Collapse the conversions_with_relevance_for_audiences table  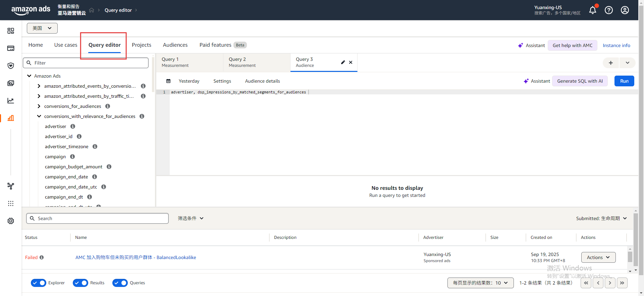point(39,116)
